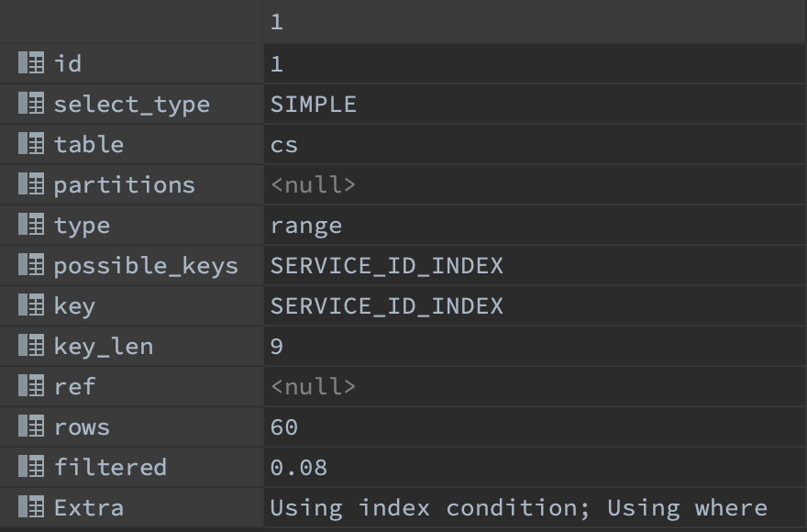Click the range value cell
Image resolution: width=807 pixels, height=532 pixels.
pyautogui.click(x=306, y=226)
